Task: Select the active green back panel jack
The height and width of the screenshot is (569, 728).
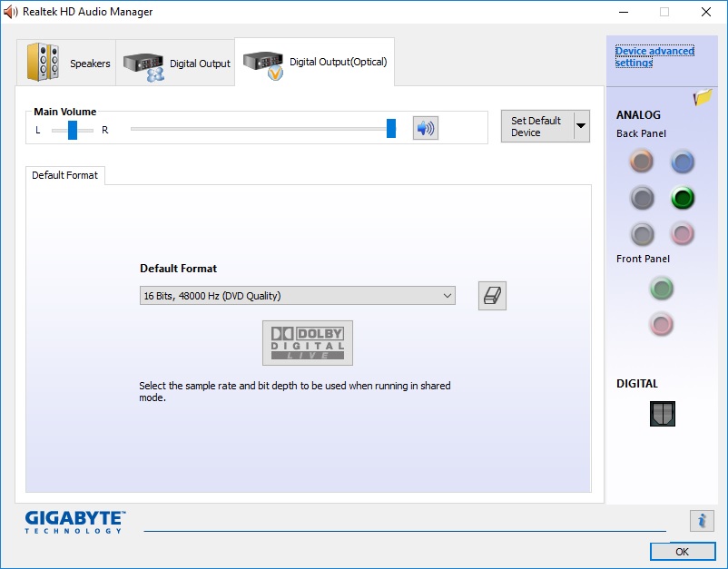Action: [683, 198]
